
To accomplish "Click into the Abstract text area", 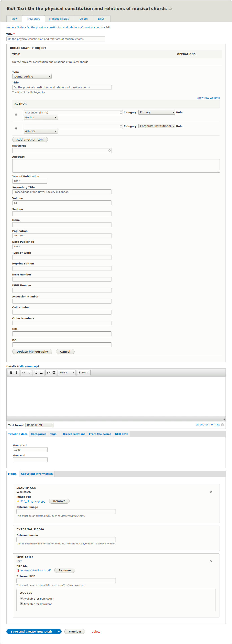I will pyautogui.click(x=116, y=166).
